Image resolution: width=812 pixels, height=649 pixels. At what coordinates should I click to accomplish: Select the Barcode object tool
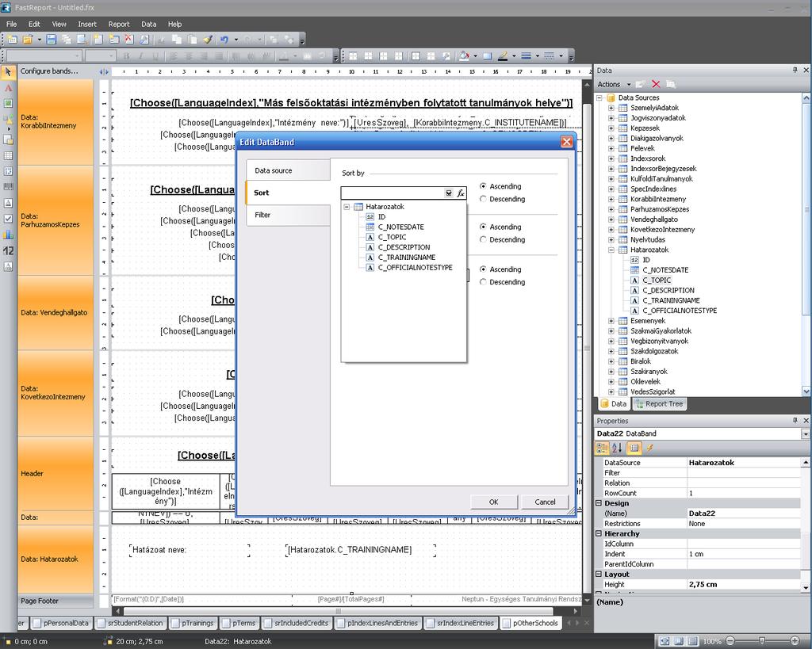coord(8,186)
